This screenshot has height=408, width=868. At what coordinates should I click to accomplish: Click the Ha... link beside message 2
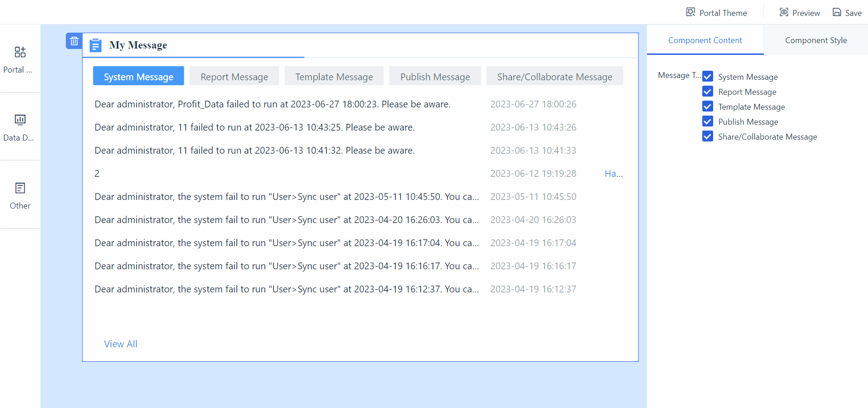[x=614, y=174]
